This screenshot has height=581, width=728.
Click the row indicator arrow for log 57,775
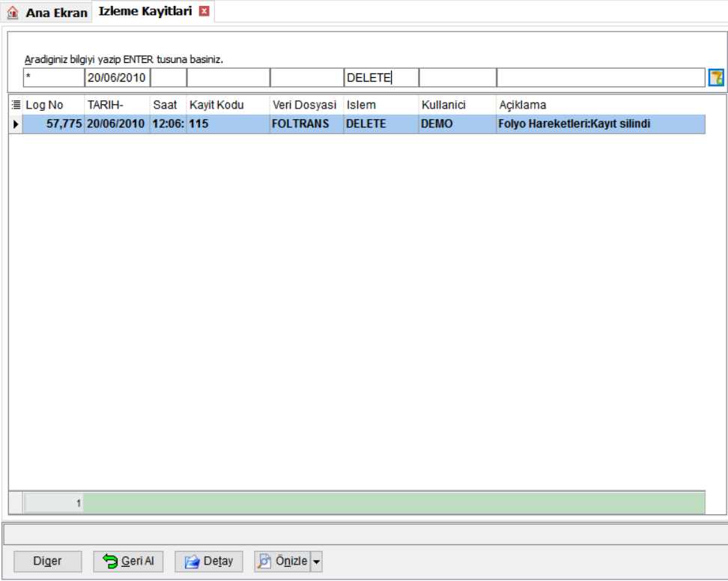(x=16, y=124)
